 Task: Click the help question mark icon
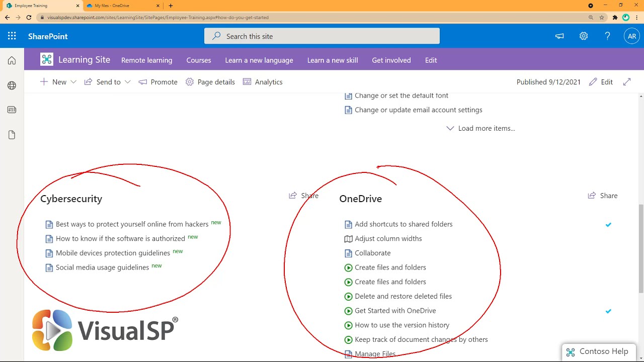tap(608, 36)
